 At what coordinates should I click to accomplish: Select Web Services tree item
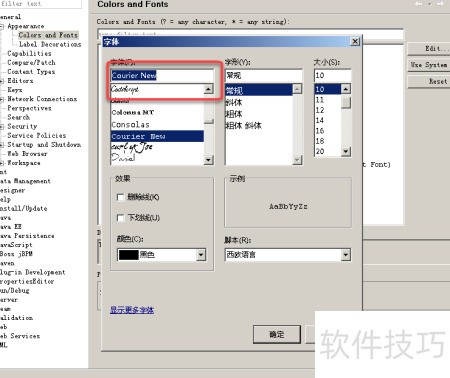tap(20, 336)
